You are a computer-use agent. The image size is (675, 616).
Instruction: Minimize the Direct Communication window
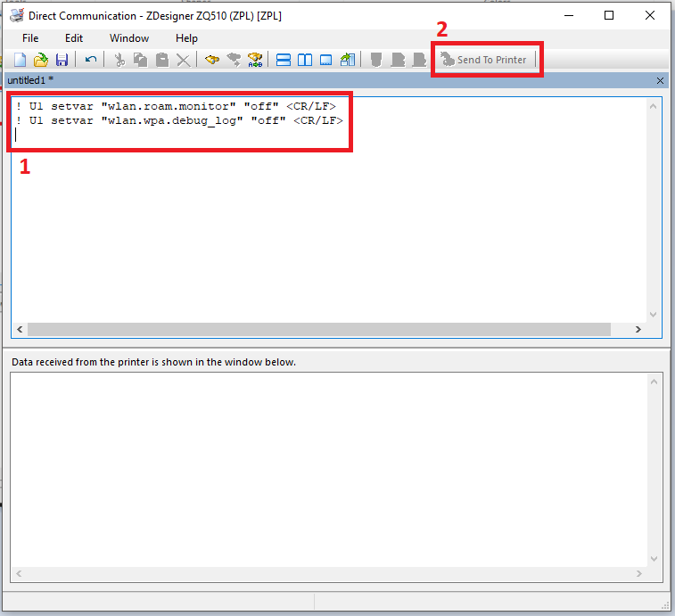[x=569, y=15]
